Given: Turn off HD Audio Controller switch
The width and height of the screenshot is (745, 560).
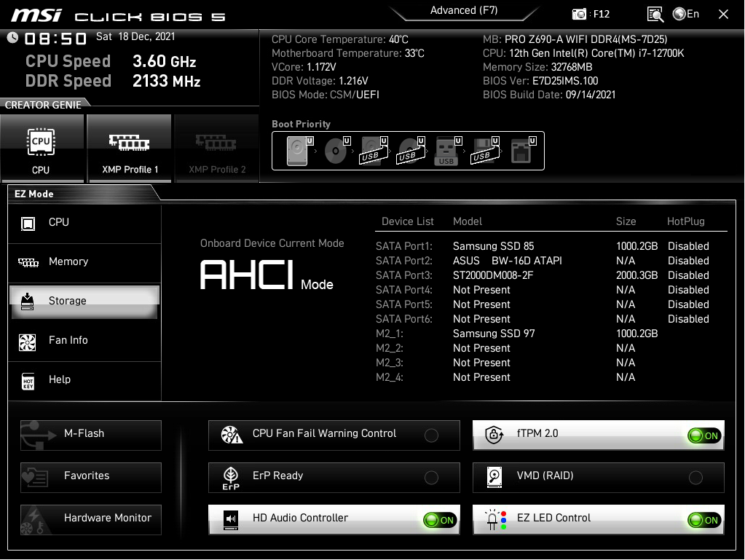Looking at the screenshot, I should tap(440, 520).
